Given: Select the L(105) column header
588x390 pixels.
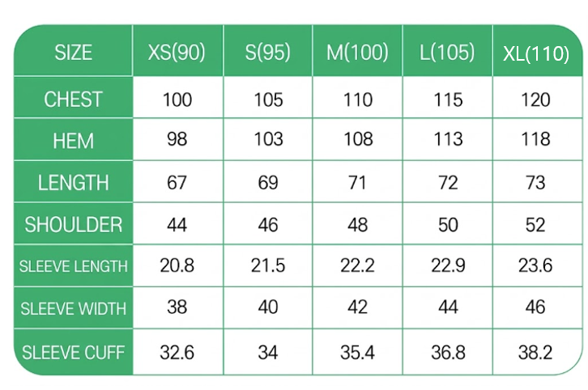Looking at the screenshot, I should click(447, 53).
